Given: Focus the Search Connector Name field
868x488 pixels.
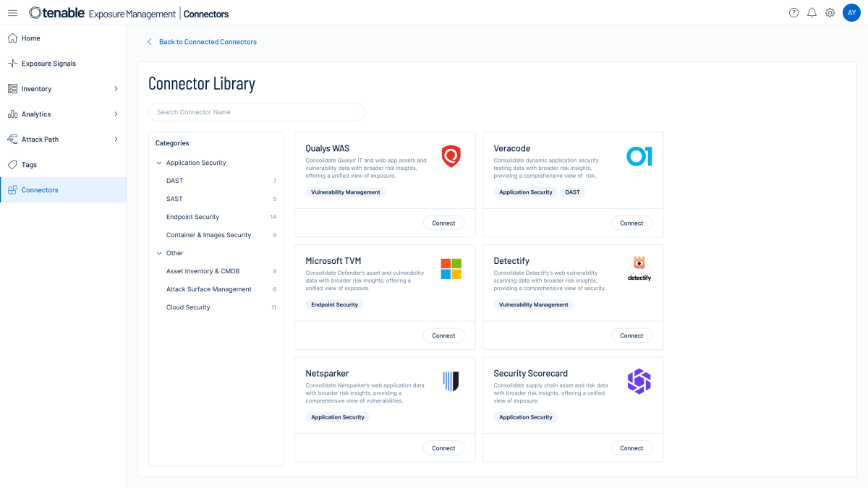Looking at the screenshot, I should pos(257,112).
